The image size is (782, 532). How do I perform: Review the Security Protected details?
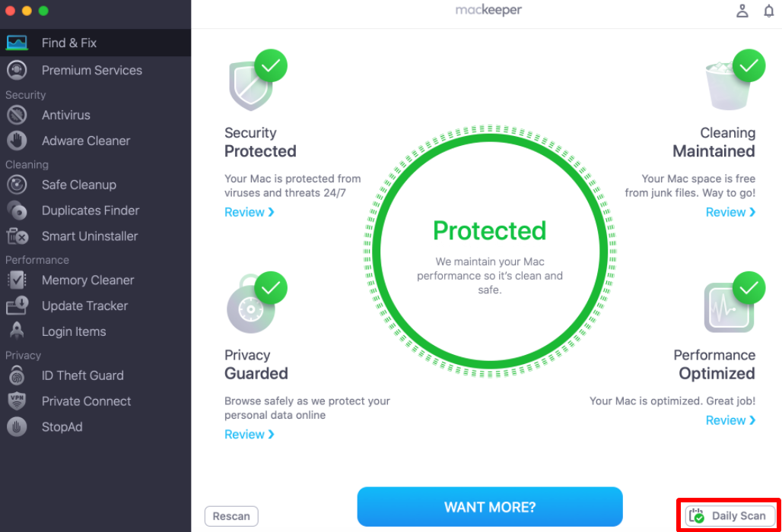click(250, 212)
